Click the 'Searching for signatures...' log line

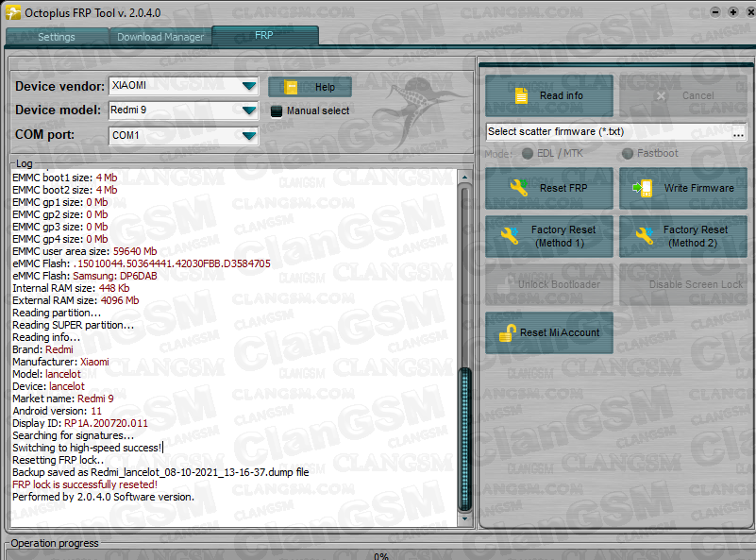click(74, 435)
